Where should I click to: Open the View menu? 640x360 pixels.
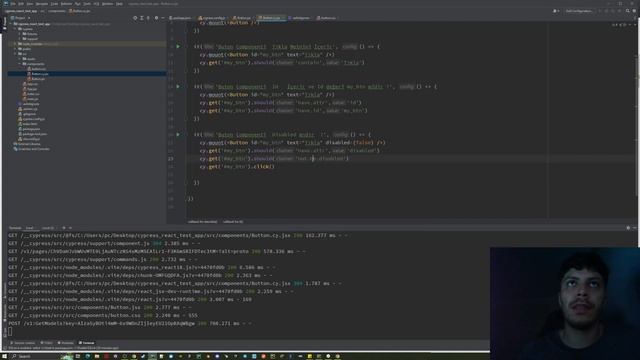[30, 4]
